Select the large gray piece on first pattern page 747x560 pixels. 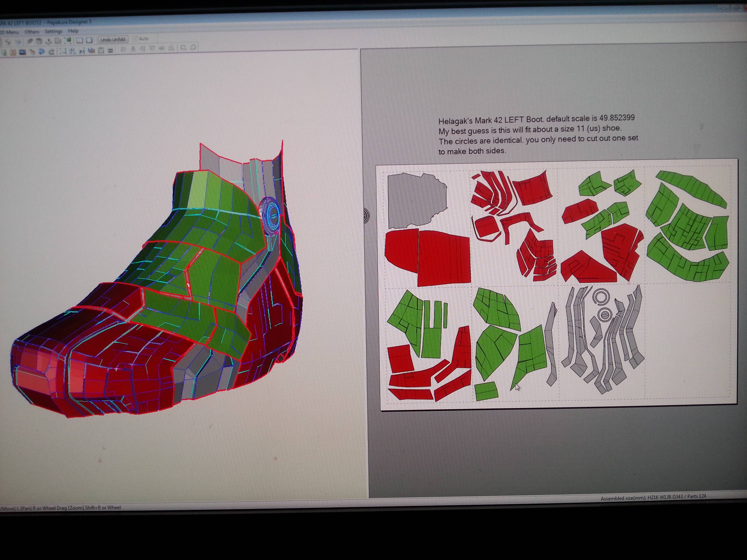[417, 200]
